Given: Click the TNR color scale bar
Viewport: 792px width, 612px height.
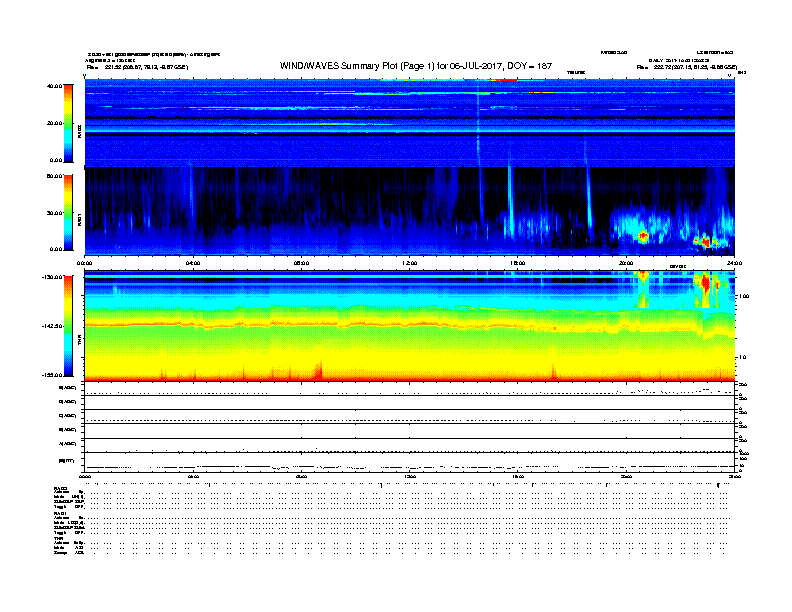Looking at the screenshot, I should point(68,325).
